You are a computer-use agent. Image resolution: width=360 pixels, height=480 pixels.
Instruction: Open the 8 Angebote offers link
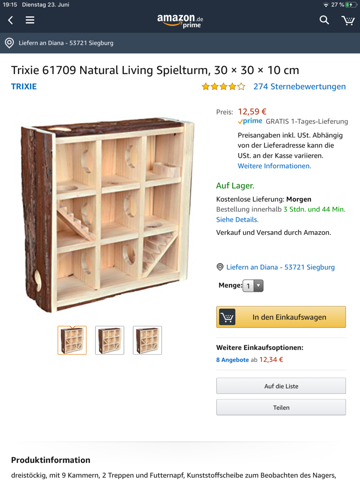[x=232, y=360]
